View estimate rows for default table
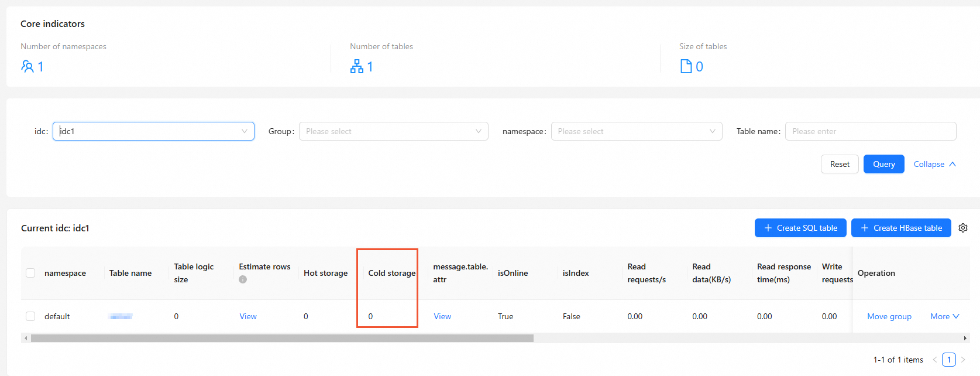This screenshot has height=376, width=980. pos(248,316)
